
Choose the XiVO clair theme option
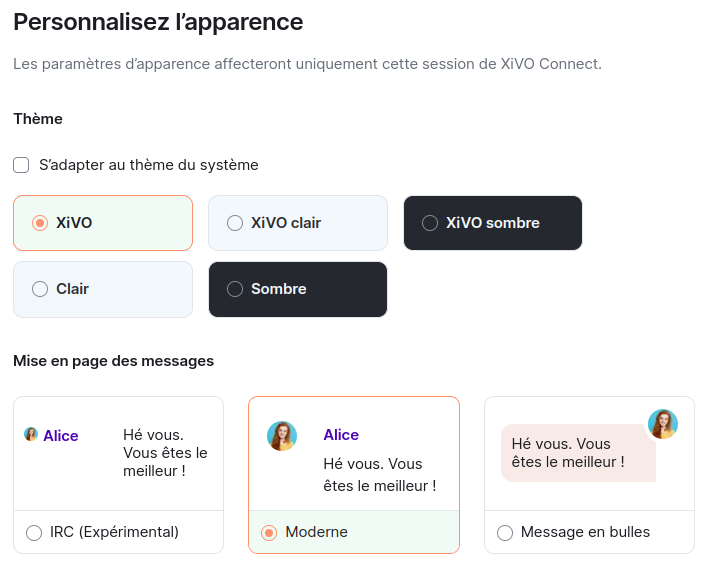[235, 223]
